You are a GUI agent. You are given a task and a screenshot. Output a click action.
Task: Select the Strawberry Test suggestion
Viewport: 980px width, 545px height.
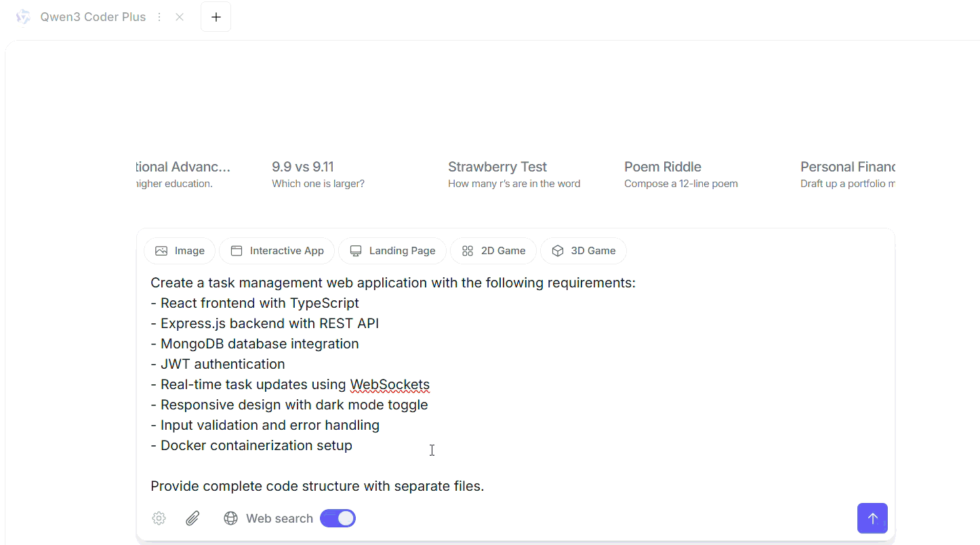tap(514, 174)
